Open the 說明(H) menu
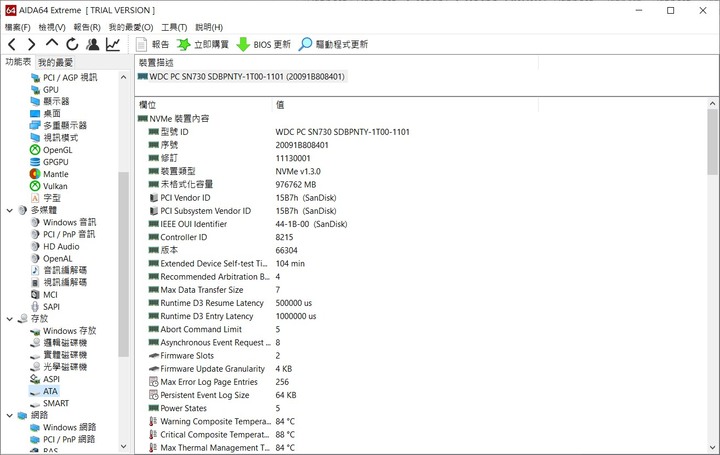Screen dimensions: 720x455 pyautogui.click(x=209, y=27)
